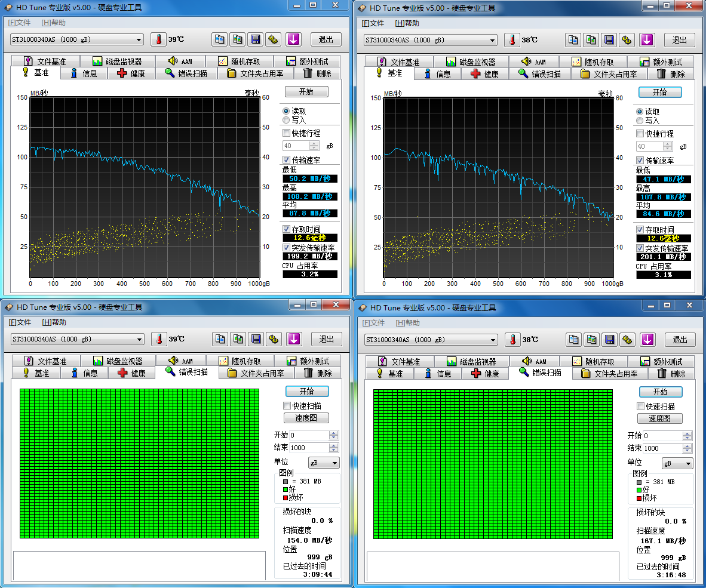Check 快速扫描 in window showing 154.0 MB/秒

pyautogui.click(x=287, y=406)
